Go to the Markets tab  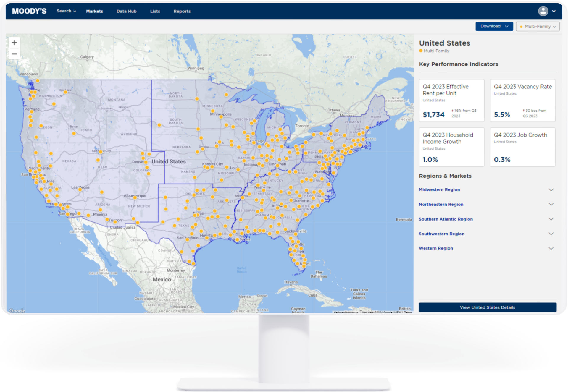(x=94, y=11)
